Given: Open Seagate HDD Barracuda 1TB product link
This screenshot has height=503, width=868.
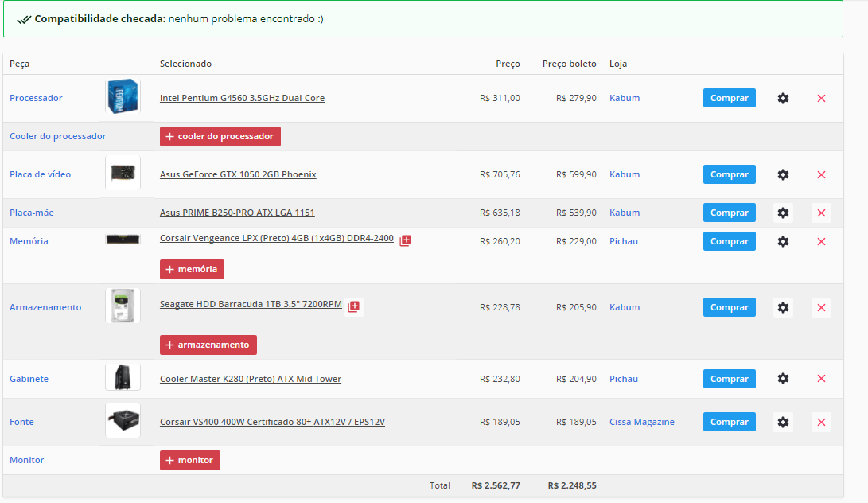Looking at the screenshot, I should click(251, 304).
